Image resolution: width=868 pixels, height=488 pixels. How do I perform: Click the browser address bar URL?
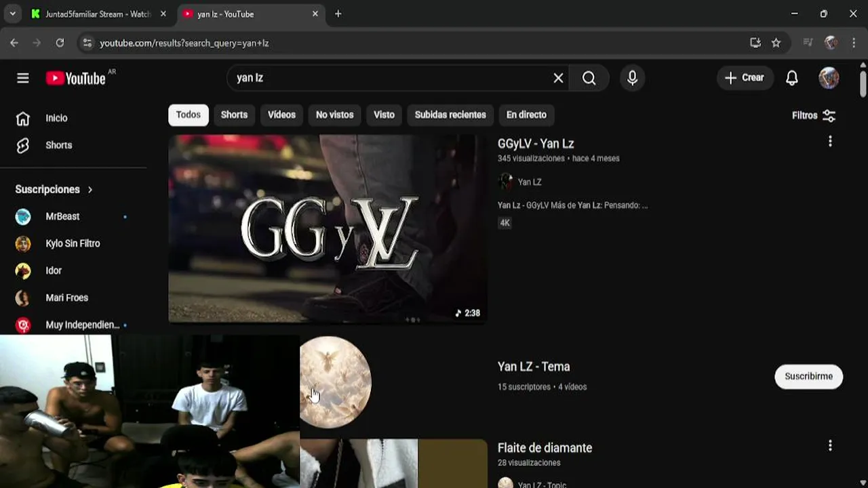point(184,43)
